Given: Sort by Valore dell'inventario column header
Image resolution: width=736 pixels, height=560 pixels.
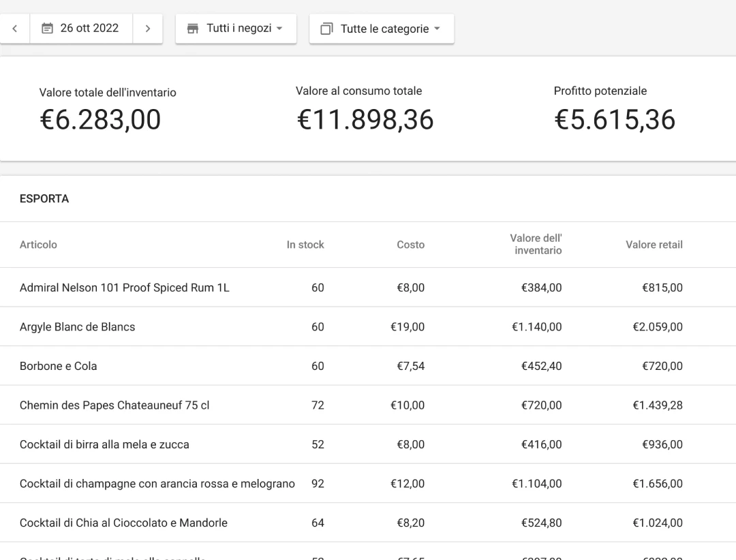Looking at the screenshot, I should point(536,245).
